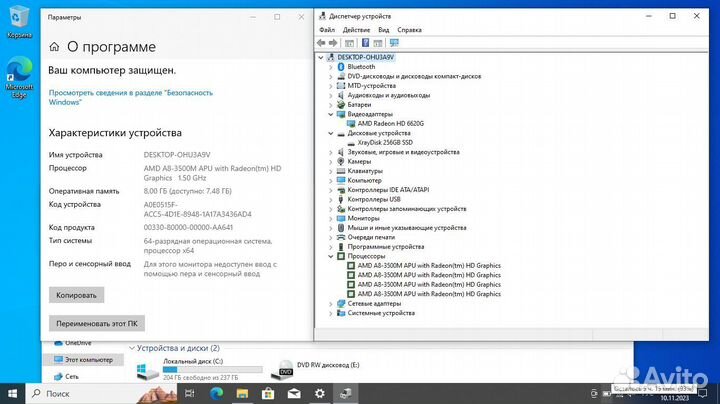Click 204 ГБ свободно из 237 ГБ text
The height and width of the screenshot is (404, 720).
200,377
